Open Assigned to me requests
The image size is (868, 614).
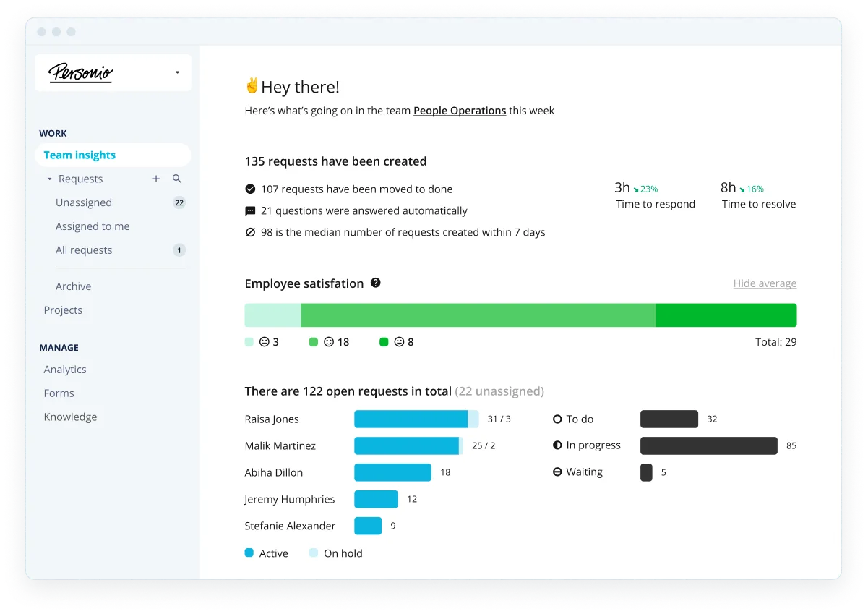[93, 226]
